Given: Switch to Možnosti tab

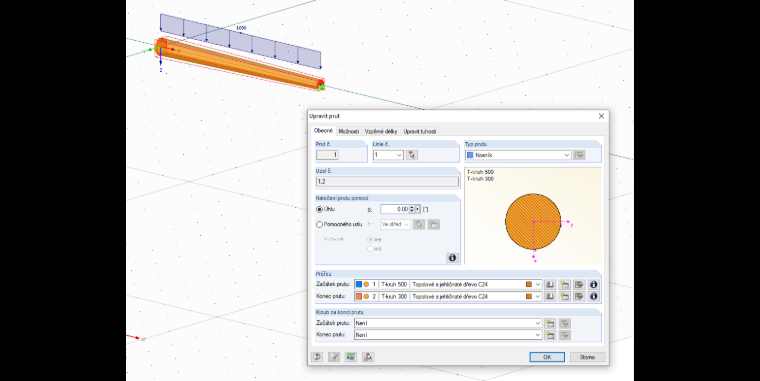Looking at the screenshot, I should click(x=349, y=131).
